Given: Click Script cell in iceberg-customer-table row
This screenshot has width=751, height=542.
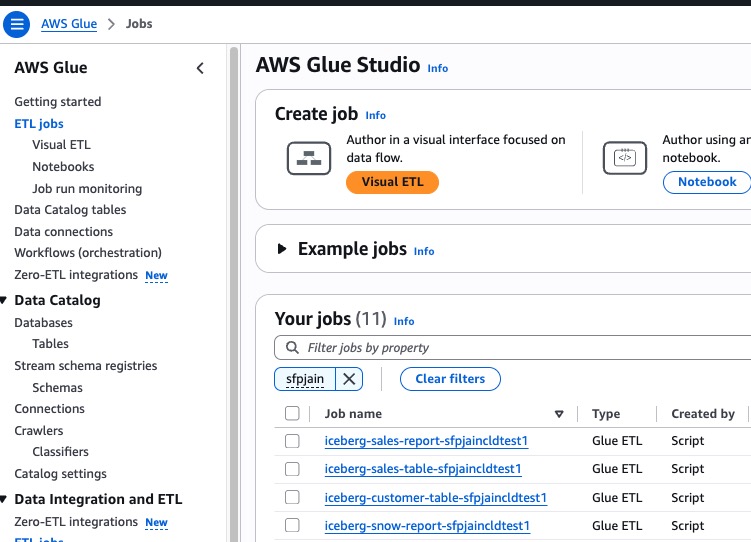Looking at the screenshot, I should 688,498.
